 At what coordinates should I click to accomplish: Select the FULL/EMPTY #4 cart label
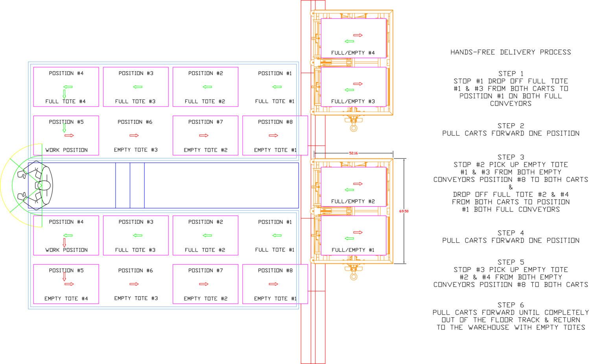tap(353, 53)
